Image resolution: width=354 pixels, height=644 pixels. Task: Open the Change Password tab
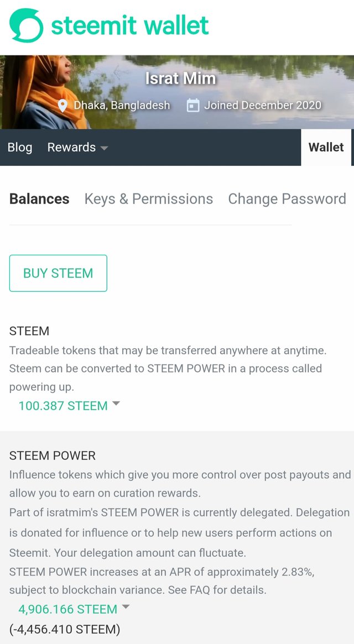coord(287,199)
